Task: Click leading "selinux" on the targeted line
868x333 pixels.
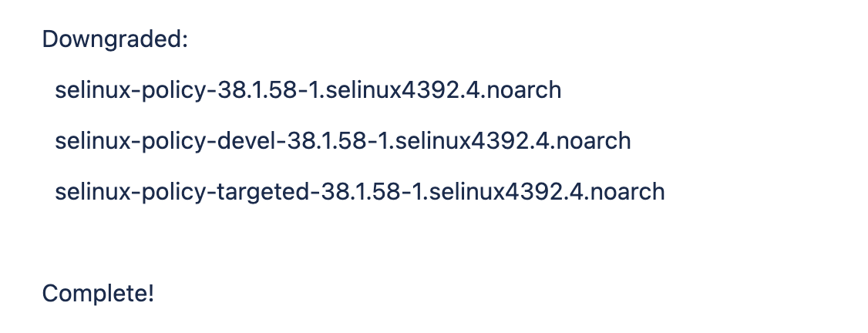Action: click(93, 190)
